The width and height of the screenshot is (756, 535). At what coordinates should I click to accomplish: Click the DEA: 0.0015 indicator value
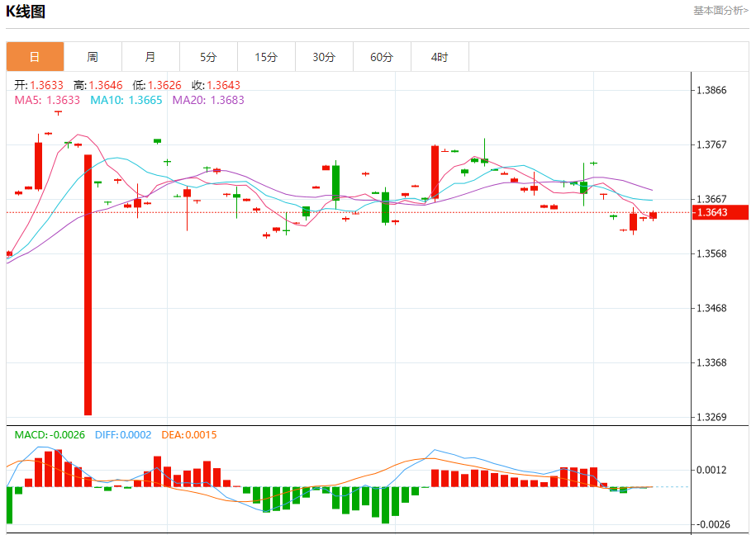(x=189, y=435)
